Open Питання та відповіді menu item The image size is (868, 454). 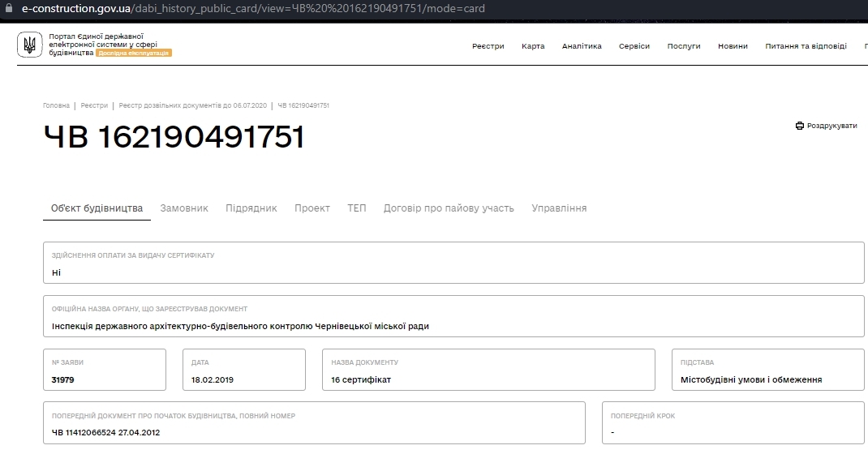(806, 46)
